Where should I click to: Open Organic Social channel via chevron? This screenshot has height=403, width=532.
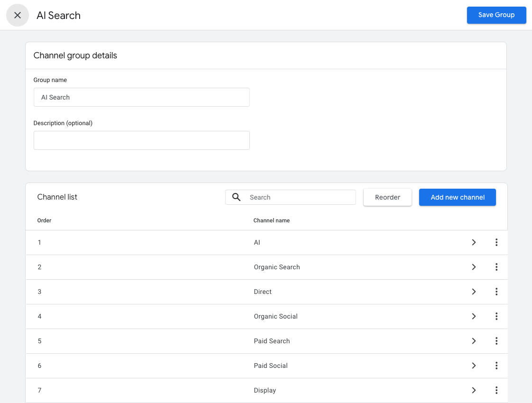(x=473, y=316)
